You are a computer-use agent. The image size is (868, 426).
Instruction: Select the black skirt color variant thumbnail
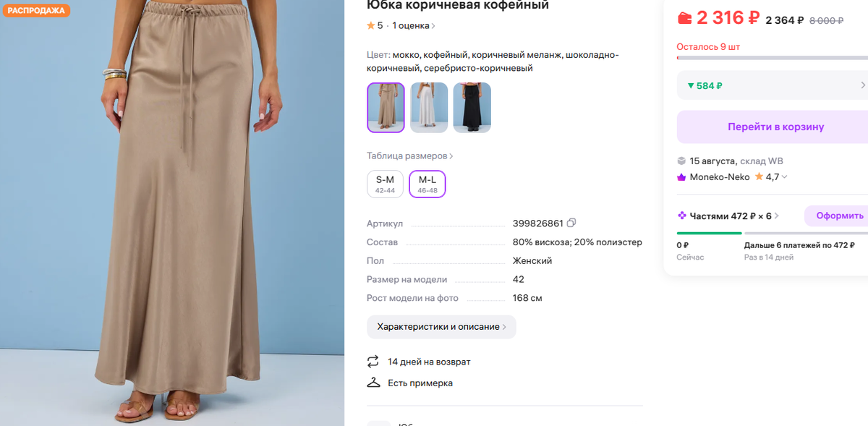point(472,108)
